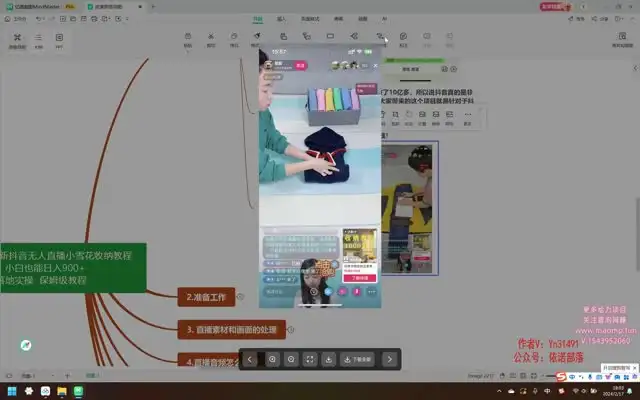Zoom in on the previewed image
This screenshot has width=640, height=400.
tap(272, 359)
